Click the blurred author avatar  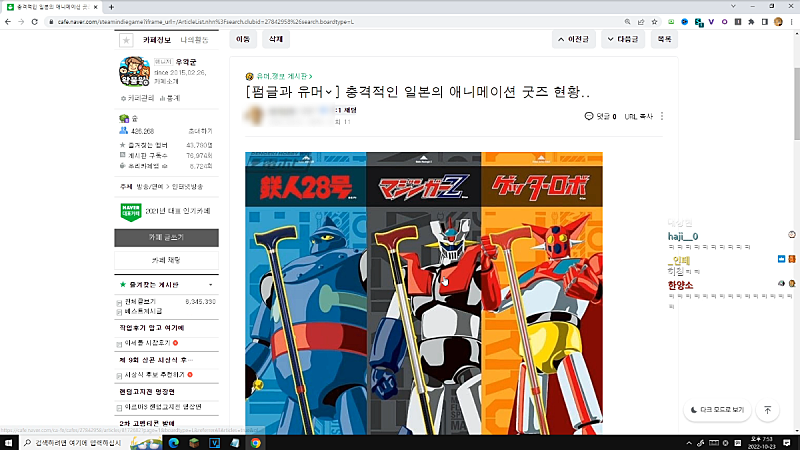(255, 116)
